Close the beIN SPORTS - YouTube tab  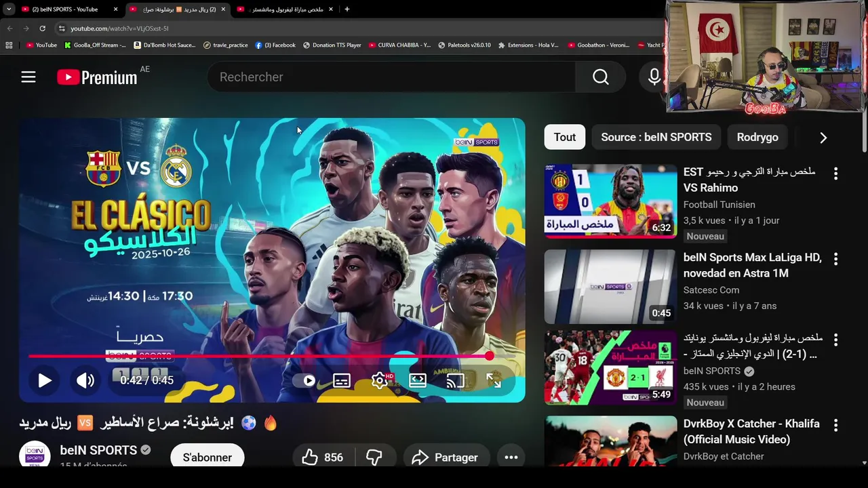pos(115,9)
